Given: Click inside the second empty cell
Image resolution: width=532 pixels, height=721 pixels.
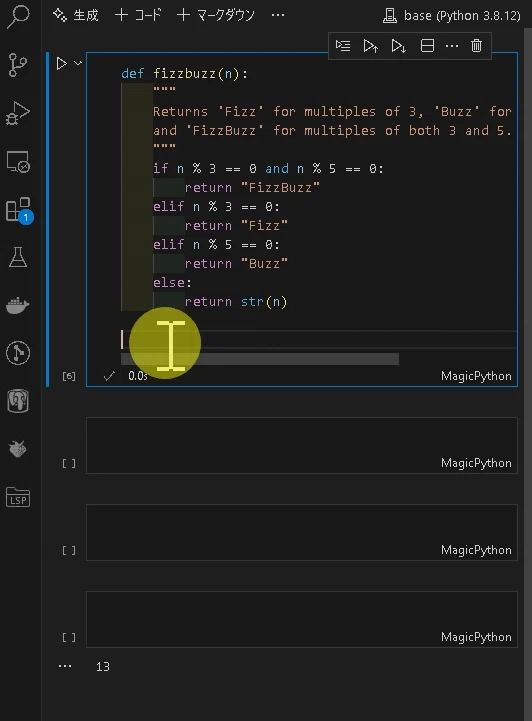Looking at the screenshot, I should coord(302,532).
